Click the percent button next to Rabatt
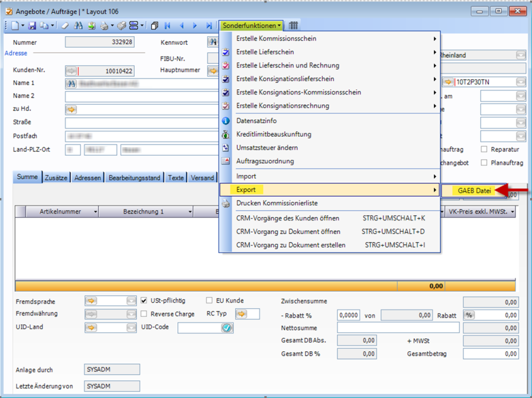Screen dimensions: 532x398 (470, 316)
